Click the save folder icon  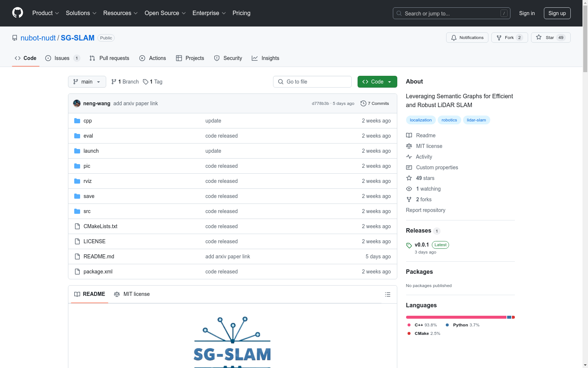(x=77, y=196)
